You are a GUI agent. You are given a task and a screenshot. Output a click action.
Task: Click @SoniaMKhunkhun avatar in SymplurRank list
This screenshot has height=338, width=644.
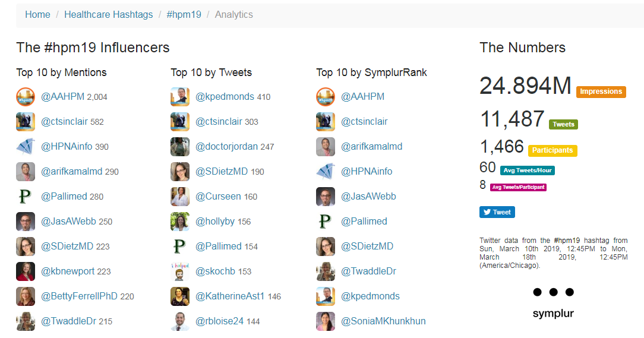[x=326, y=321]
